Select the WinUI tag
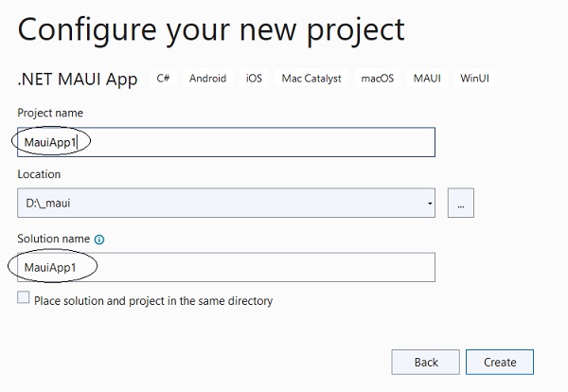568x392 pixels. tap(474, 79)
